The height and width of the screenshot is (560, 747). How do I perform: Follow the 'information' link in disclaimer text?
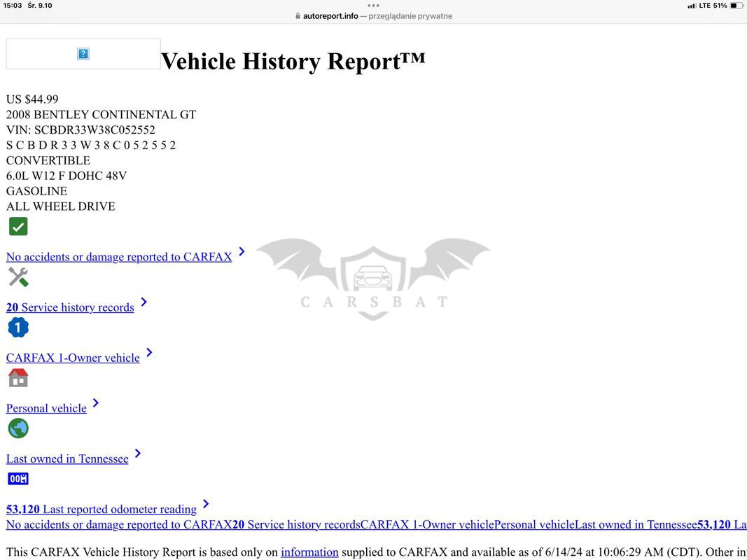coord(309,552)
